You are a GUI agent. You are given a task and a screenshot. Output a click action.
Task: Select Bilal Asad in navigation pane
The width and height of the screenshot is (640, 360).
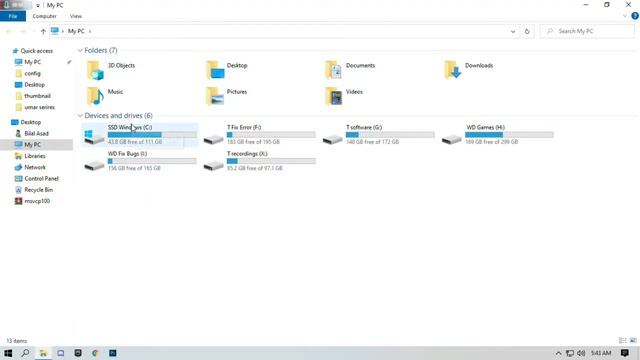click(36, 133)
